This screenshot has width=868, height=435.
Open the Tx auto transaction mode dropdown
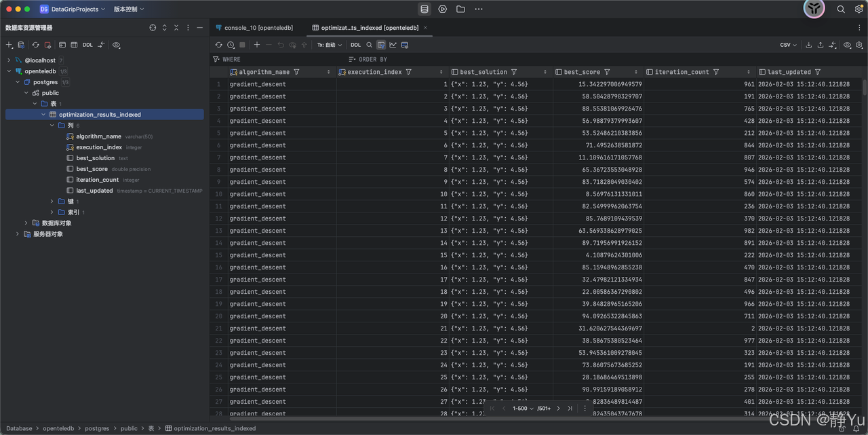330,45
